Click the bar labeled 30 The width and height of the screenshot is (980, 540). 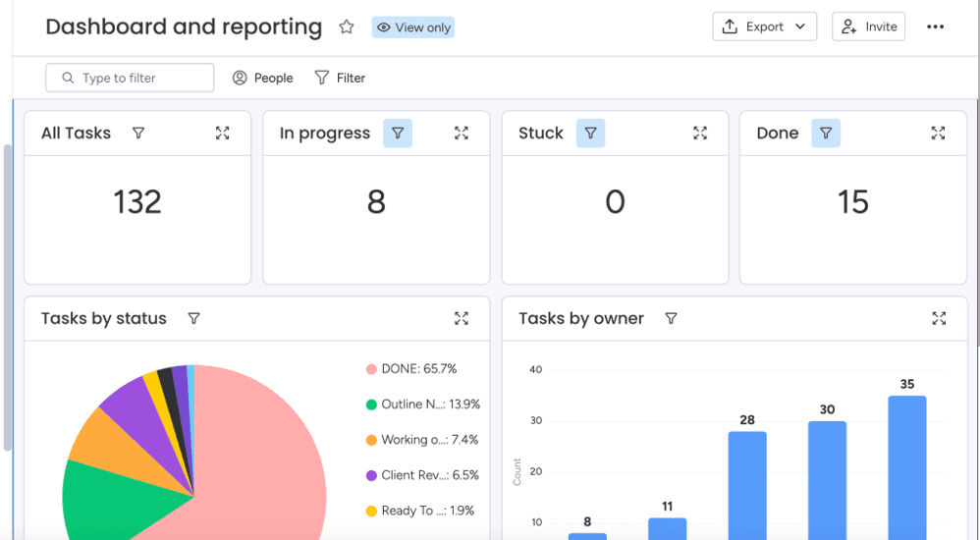[x=827, y=480]
